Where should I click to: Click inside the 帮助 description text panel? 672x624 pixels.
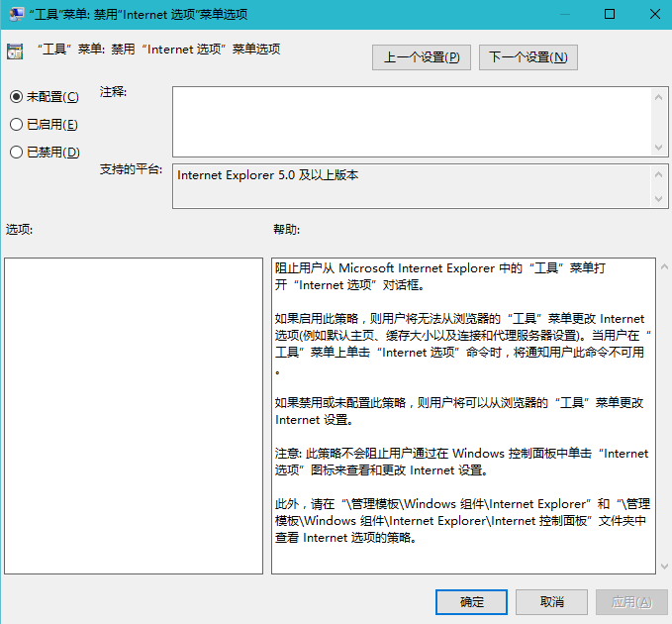(x=462, y=416)
